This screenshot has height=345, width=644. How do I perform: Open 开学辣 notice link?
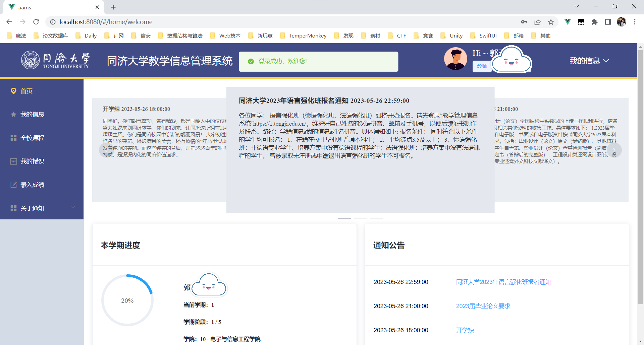(x=465, y=330)
